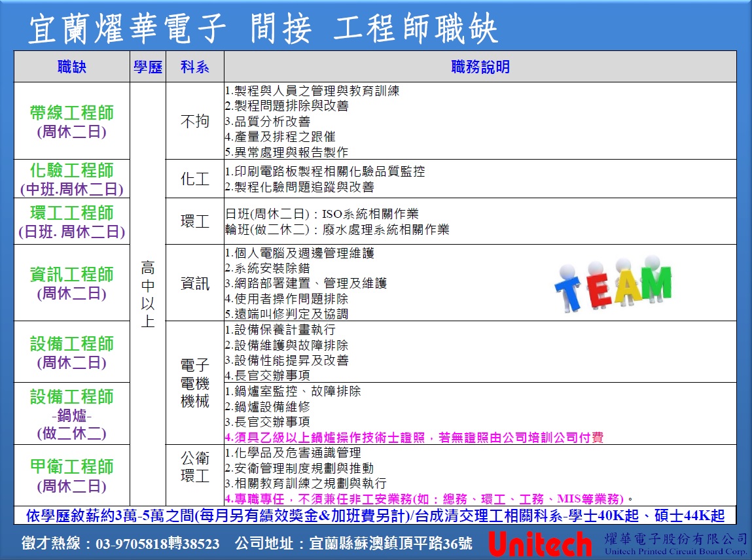Click the 環工工程師 job title
This screenshot has height=560, width=752.
click(x=72, y=213)
